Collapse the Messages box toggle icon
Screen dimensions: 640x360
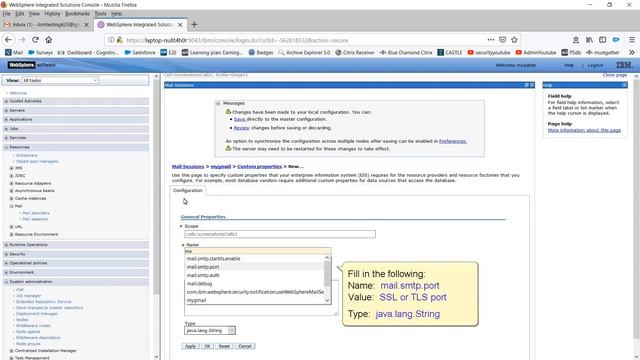point(218,103)
